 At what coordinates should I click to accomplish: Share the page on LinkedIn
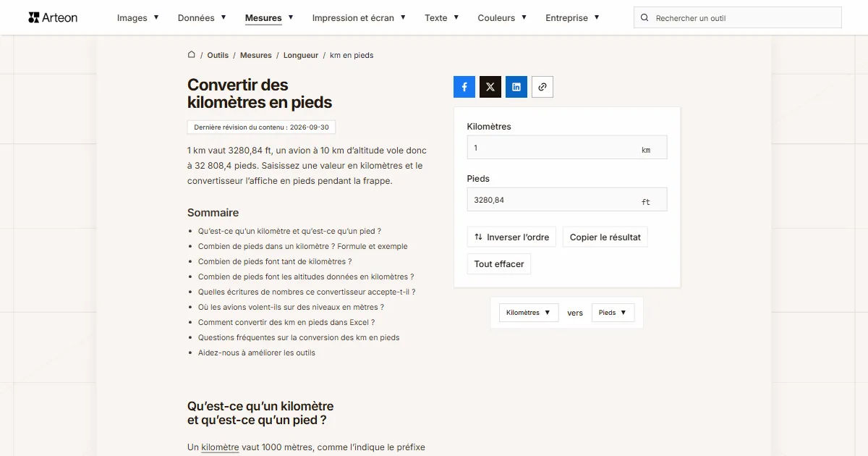coord(516,87)
